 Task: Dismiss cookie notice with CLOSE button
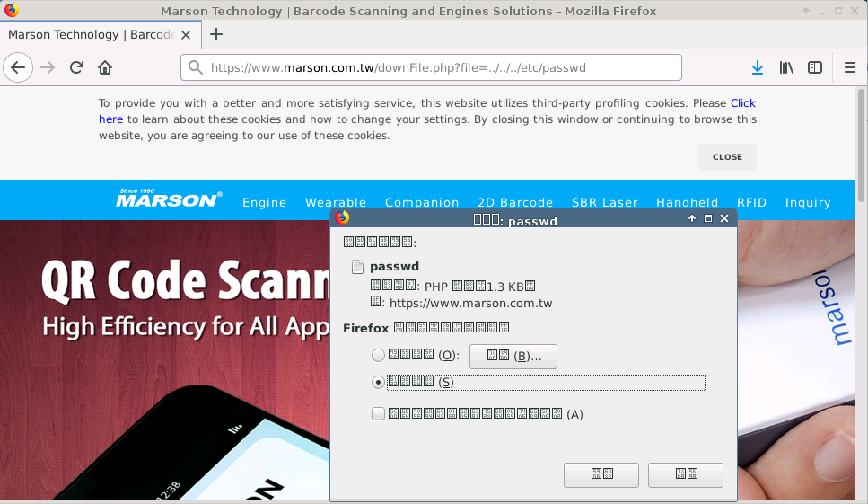[x=727, y=156]
